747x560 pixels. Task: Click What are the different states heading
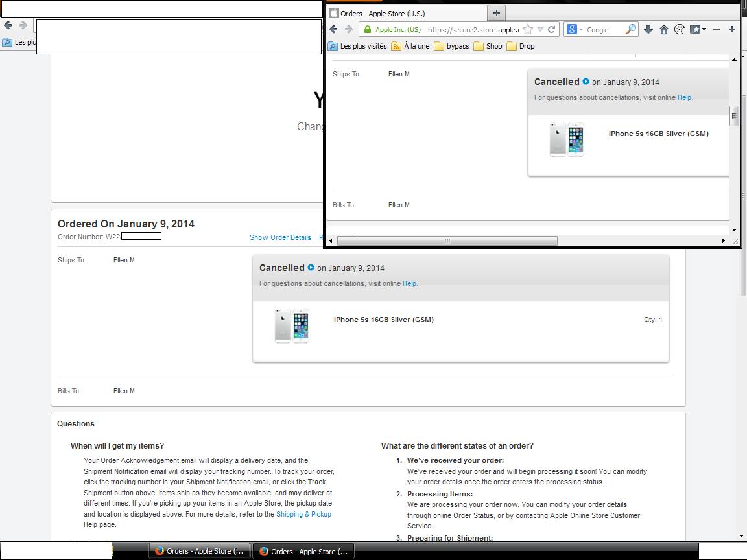(x=457, y=446)
